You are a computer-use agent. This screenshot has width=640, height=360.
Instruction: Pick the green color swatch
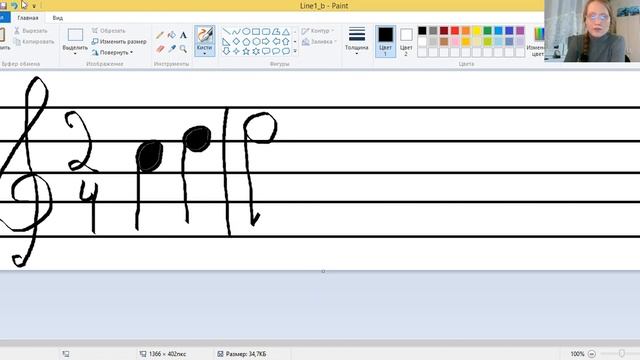487,31
